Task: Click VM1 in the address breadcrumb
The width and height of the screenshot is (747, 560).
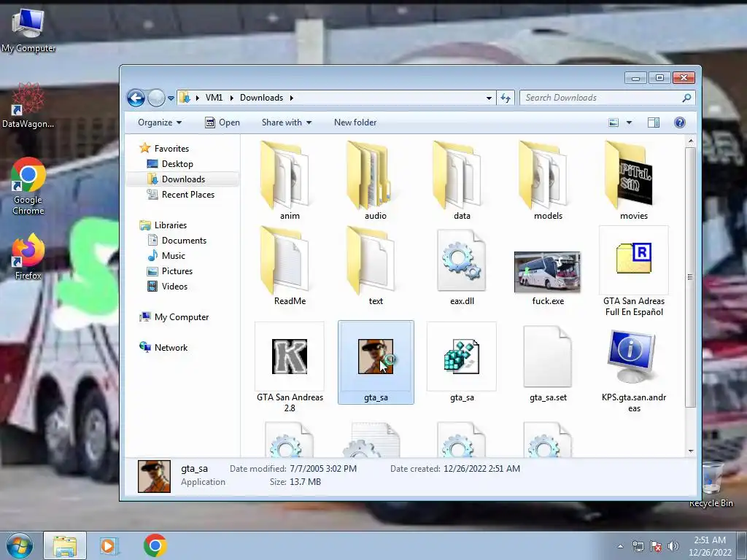Action: tap(214, 98)
